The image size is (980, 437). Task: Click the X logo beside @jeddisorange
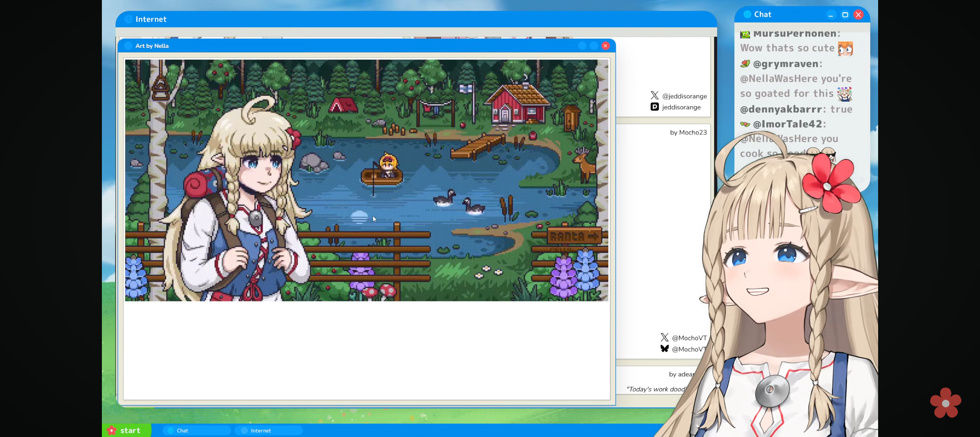pos(655,95)
